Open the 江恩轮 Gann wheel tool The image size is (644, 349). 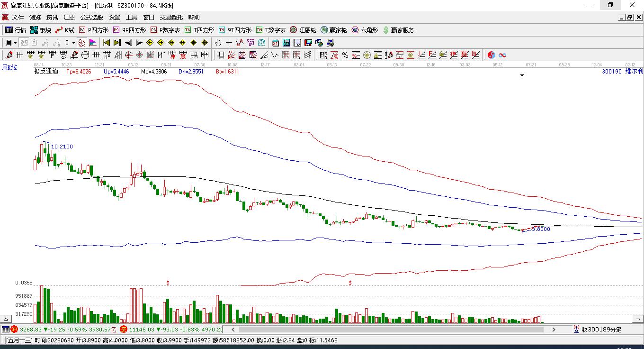coord(303,30)
